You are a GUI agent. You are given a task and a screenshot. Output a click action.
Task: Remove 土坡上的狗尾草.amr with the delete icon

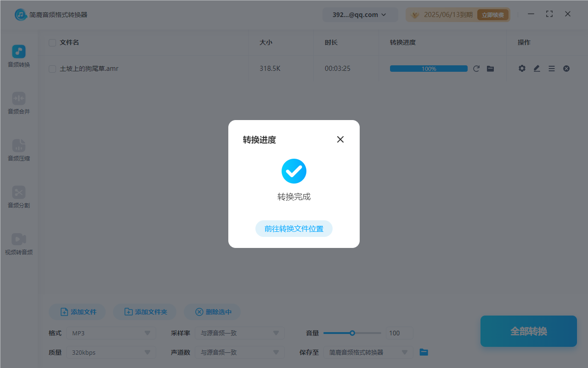coord(566,68)
